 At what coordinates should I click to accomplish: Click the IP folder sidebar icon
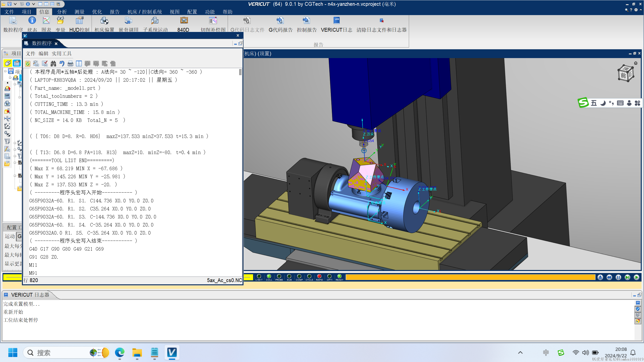tap(7, 164)
